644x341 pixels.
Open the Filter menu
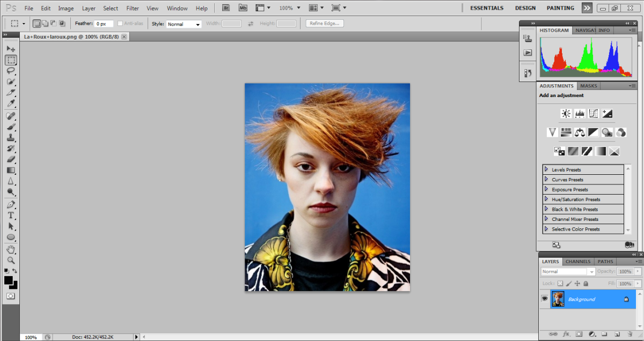pos(132,8)
